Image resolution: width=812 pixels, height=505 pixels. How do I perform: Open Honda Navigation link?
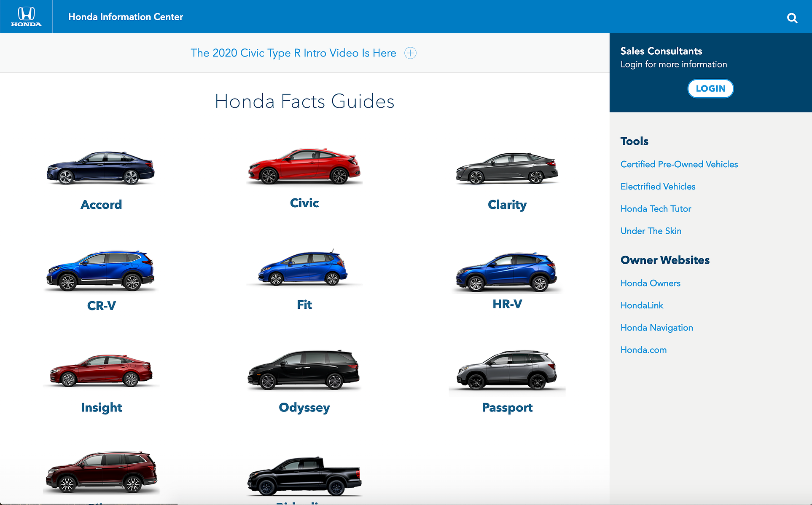656,328
